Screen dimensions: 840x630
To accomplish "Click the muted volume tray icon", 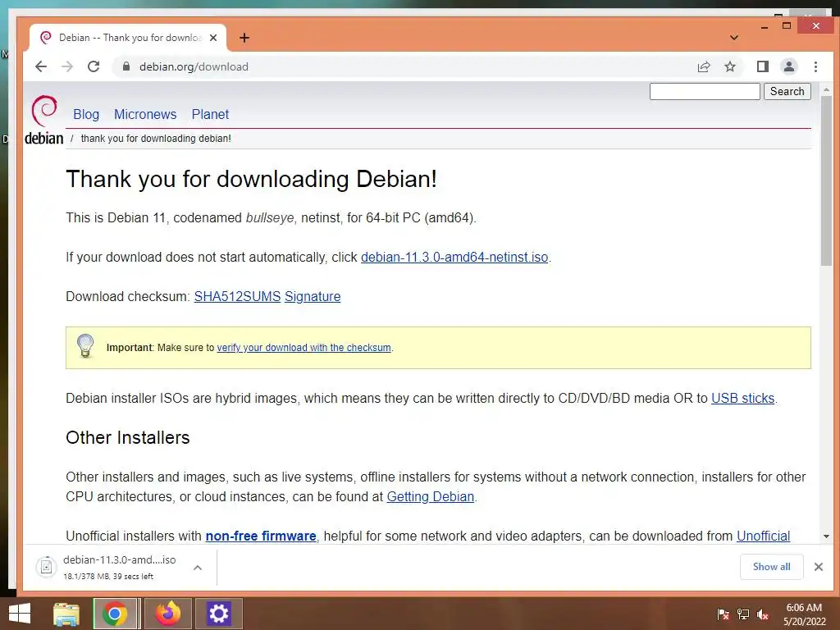I will point(763,614).
